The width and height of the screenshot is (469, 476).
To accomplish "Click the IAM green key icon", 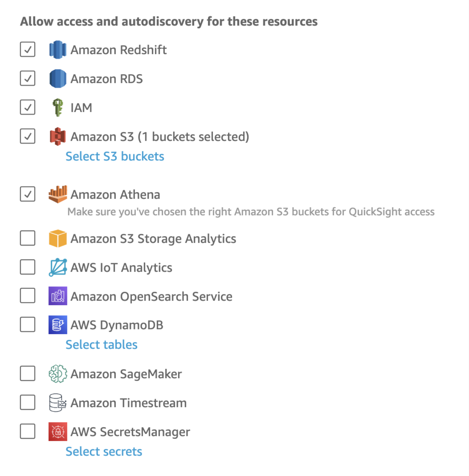I will point(58,107).
